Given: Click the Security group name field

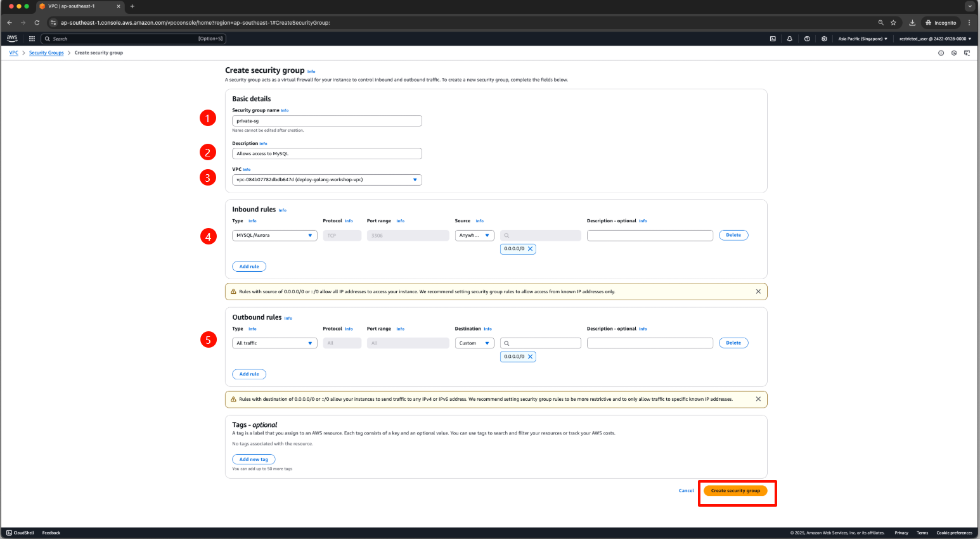Looking at the screenshot, I should (327, 121).
